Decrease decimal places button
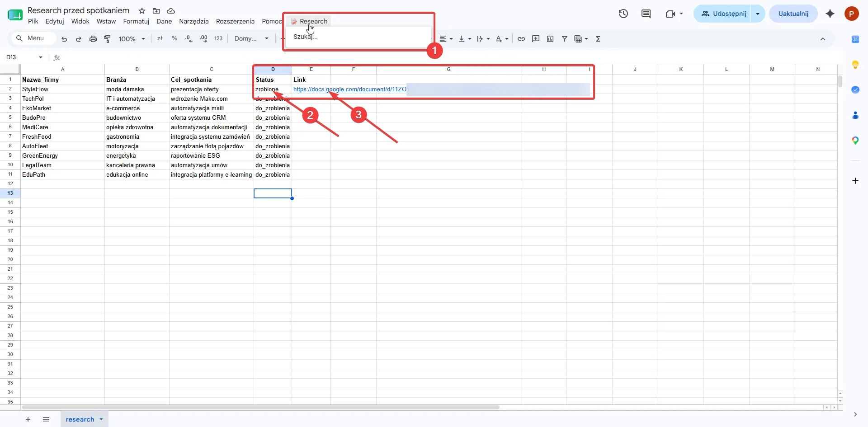 189,38
